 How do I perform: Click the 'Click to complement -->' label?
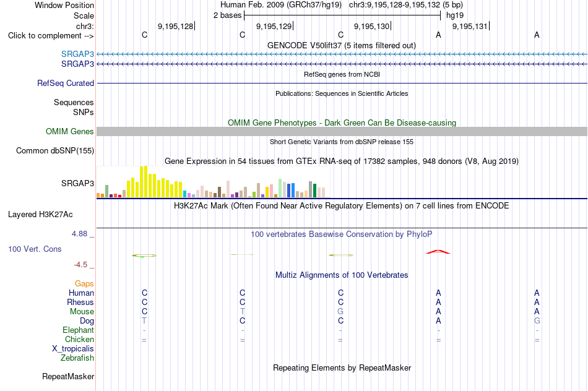(x=51, y=36)
